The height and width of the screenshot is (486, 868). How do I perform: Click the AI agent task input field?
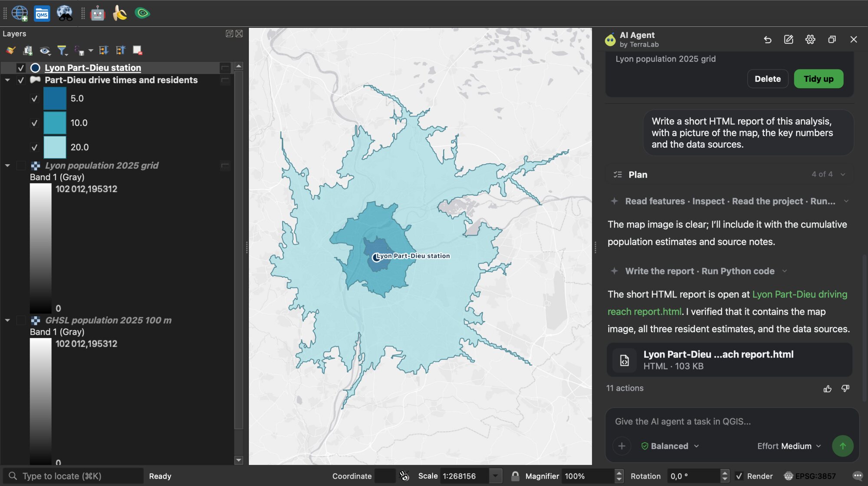[732, 421]
